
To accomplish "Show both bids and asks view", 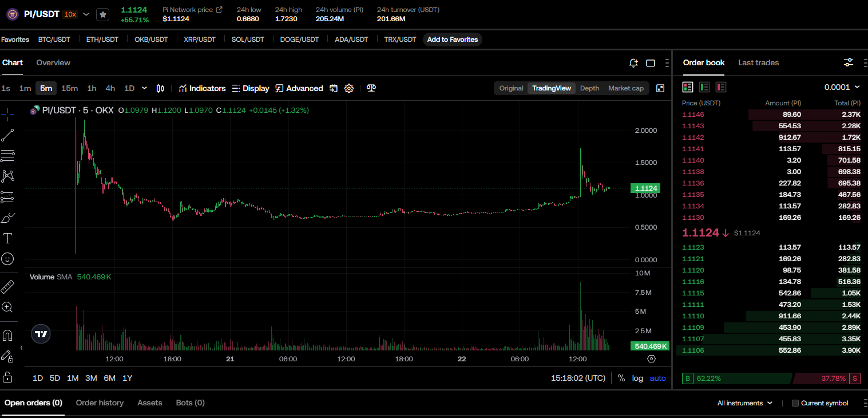I will pyautogui.click(x=688, y=87).
